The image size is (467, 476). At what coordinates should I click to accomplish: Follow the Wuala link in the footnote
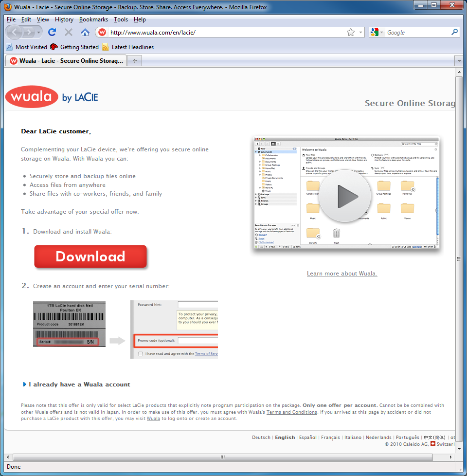point(153,418)
